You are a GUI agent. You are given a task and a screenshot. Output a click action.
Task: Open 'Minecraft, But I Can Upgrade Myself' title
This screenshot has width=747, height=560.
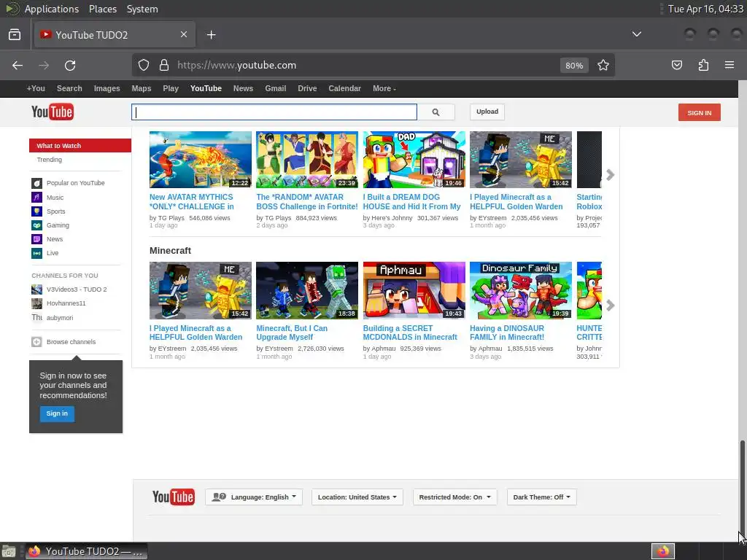click(x=292, y=332)
